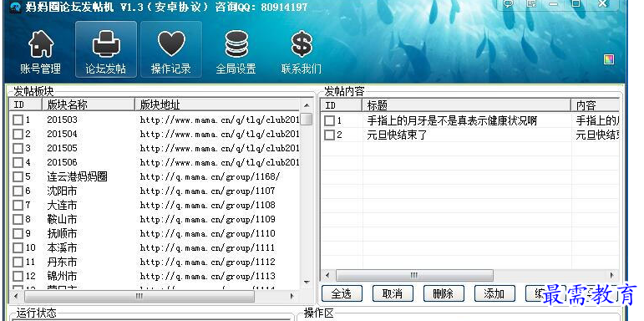644x321 pixels.
Task: Select URL http://q.mama.cn/group/1168/
Action: [x=210, y=176]
